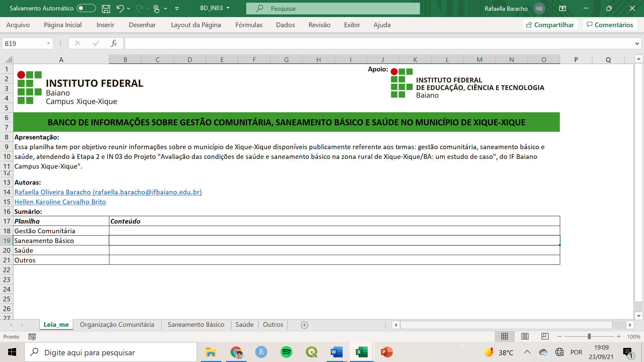Toggle the Salvamento Automático switch

(x=86, y=8)
